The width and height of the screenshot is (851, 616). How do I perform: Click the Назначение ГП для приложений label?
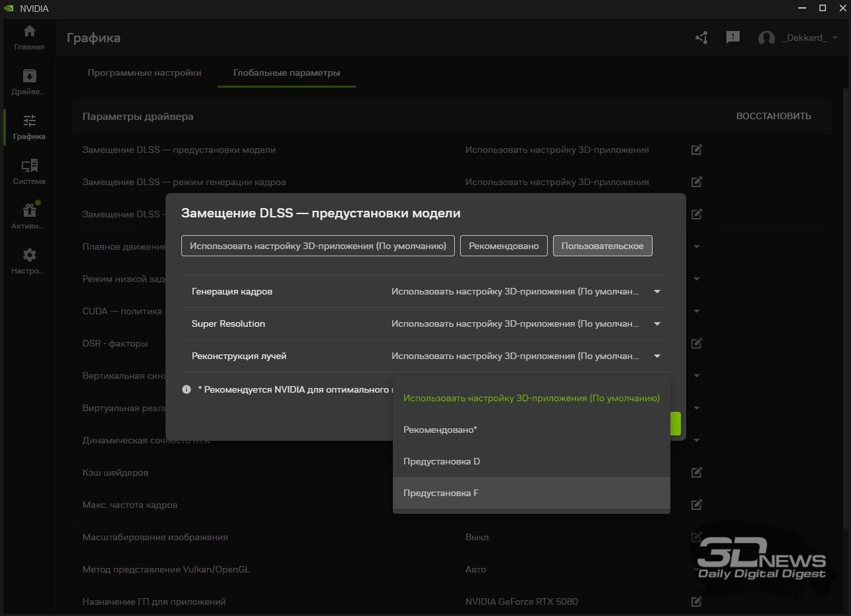pos(154,602)
